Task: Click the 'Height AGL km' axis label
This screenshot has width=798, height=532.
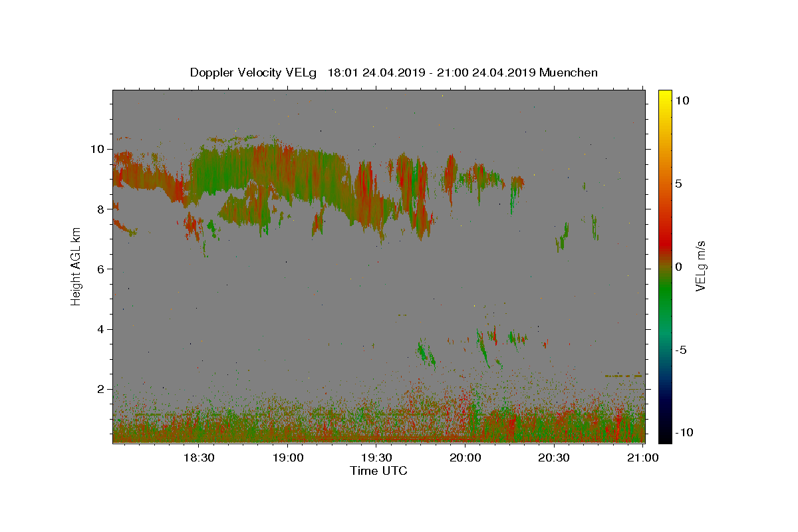Action: click(76, 267)
